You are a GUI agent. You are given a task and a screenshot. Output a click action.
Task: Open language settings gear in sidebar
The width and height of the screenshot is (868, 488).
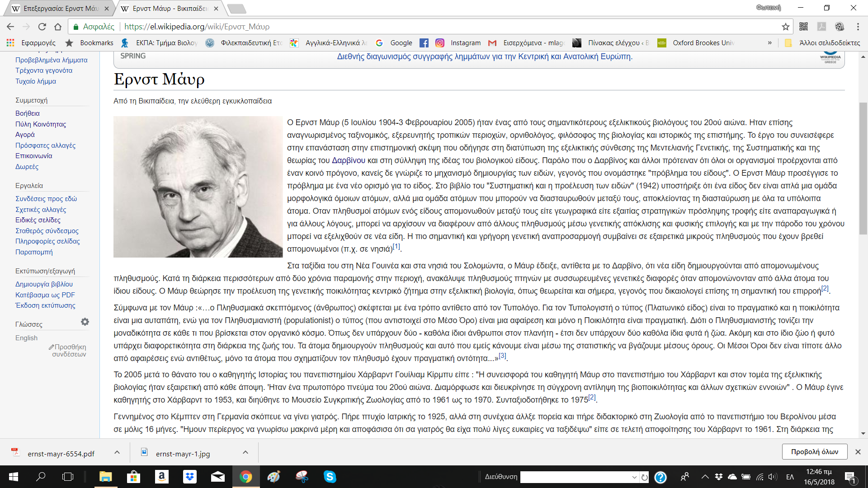(85, 322)
